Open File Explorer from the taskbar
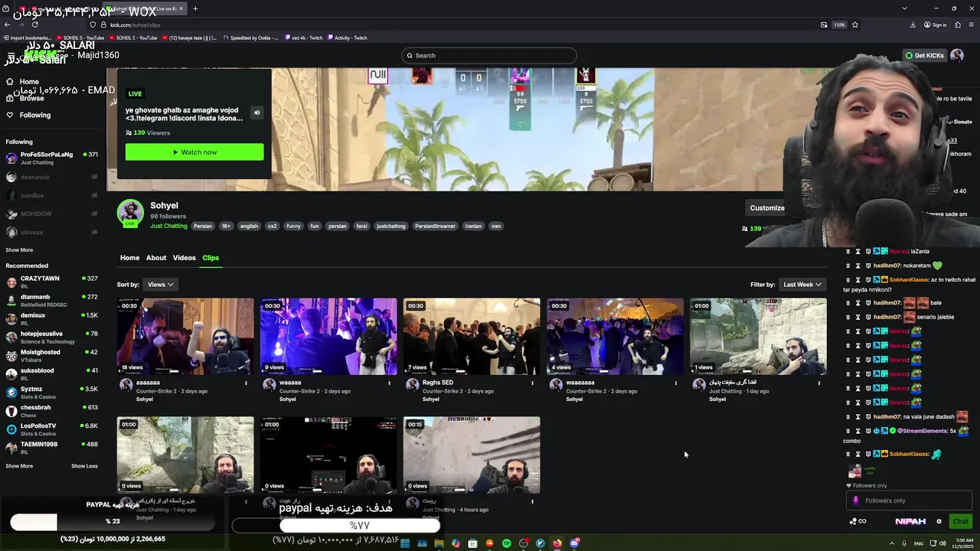980x551 pixels. [x=439, y=543]
